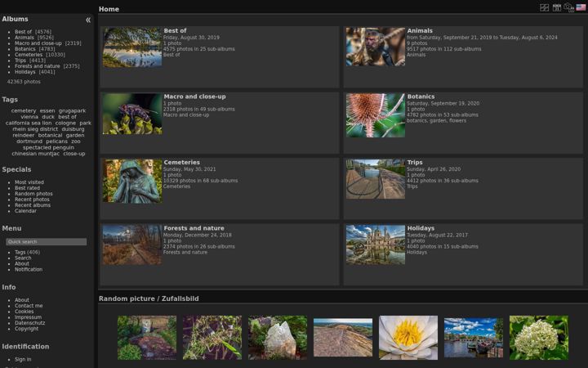Viewport: 588px width, 368px height.
Task: Click the 'Animals' album card title
Action: pos(420,31)
